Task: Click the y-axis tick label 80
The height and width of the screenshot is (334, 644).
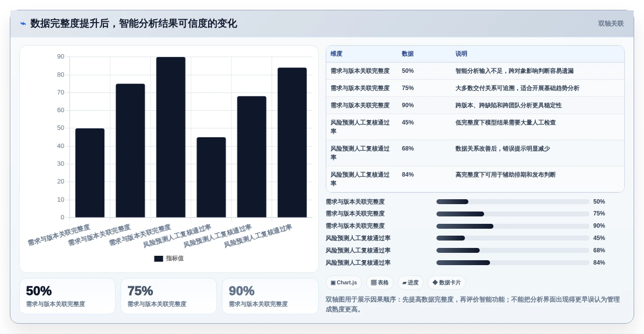Action: [x=61, y=75]
